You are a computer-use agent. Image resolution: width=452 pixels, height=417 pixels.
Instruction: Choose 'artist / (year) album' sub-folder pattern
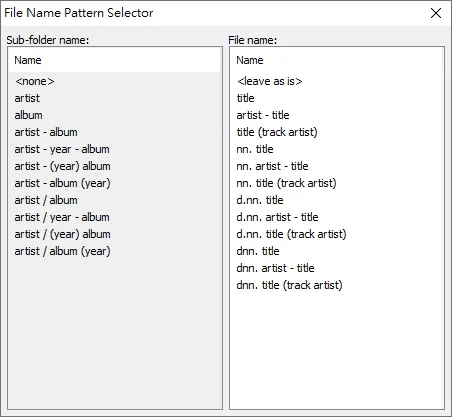coord(62,234)
